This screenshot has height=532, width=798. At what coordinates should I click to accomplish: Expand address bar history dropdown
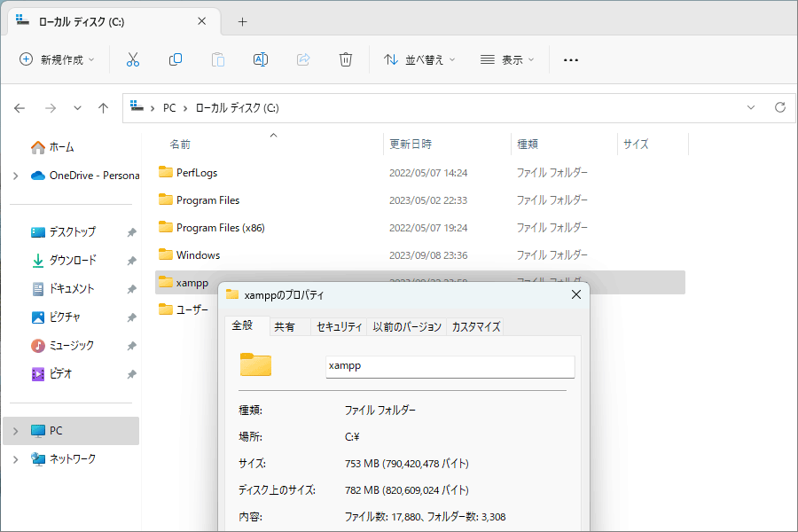pos(751,107)
